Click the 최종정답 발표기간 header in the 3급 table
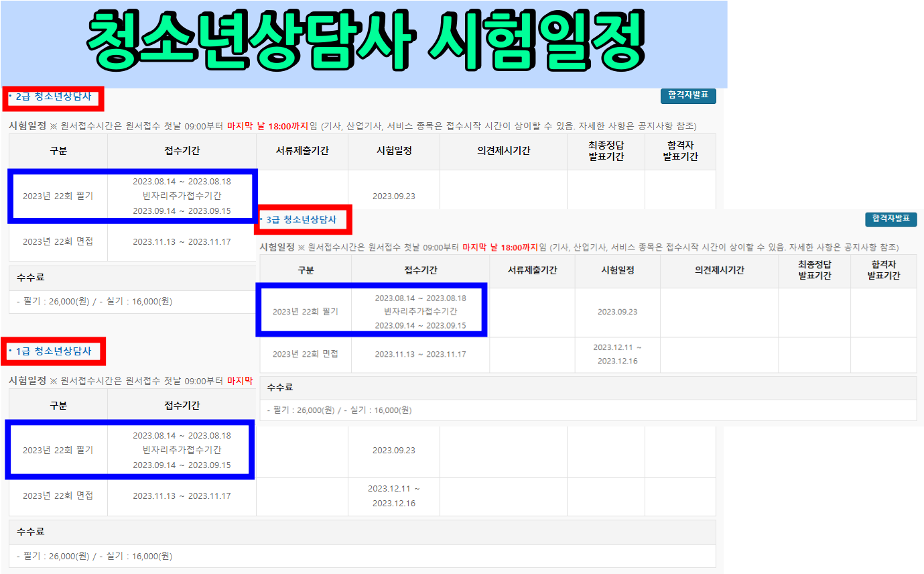This screenshot has width=924, height=574. (814, 270)
